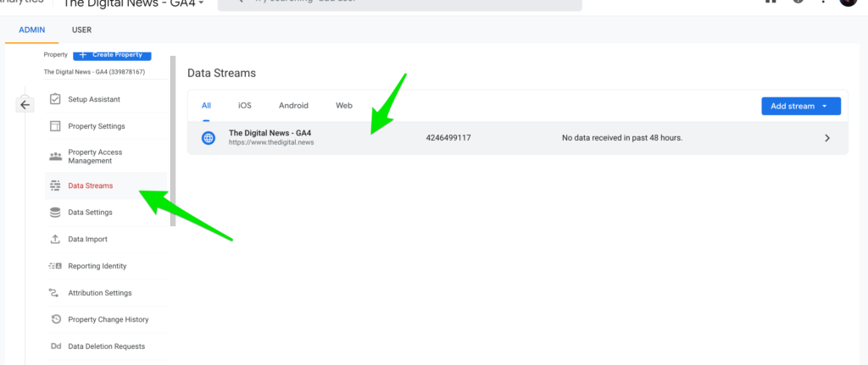
Task: Click the user avatar at top right
Action: point(848,2)
